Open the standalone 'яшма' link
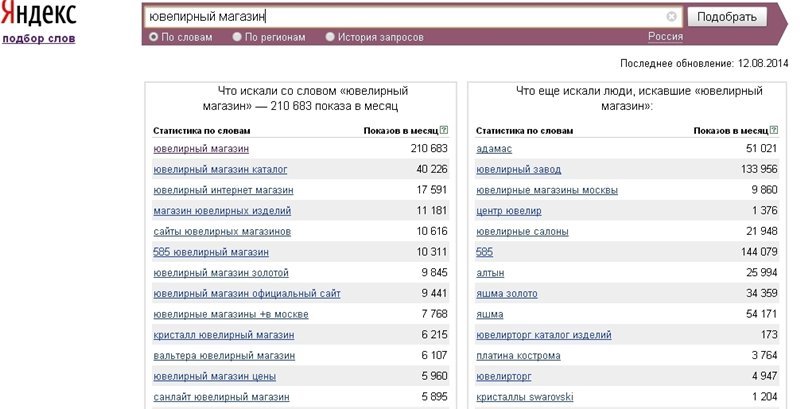 [489, 314]
